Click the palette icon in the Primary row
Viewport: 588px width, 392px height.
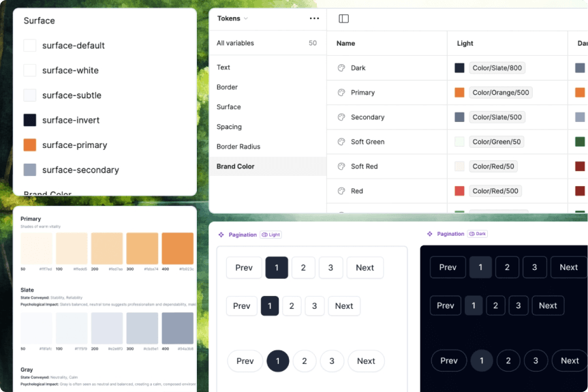(x=341, y=93)
